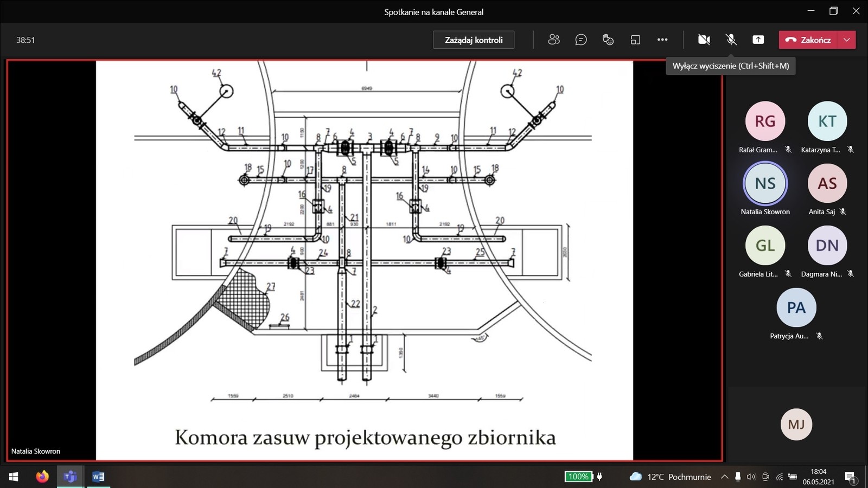This screenshot has width=868, height=488.
Task: End the call with Zakończ
Action: (x=808, y=40)
